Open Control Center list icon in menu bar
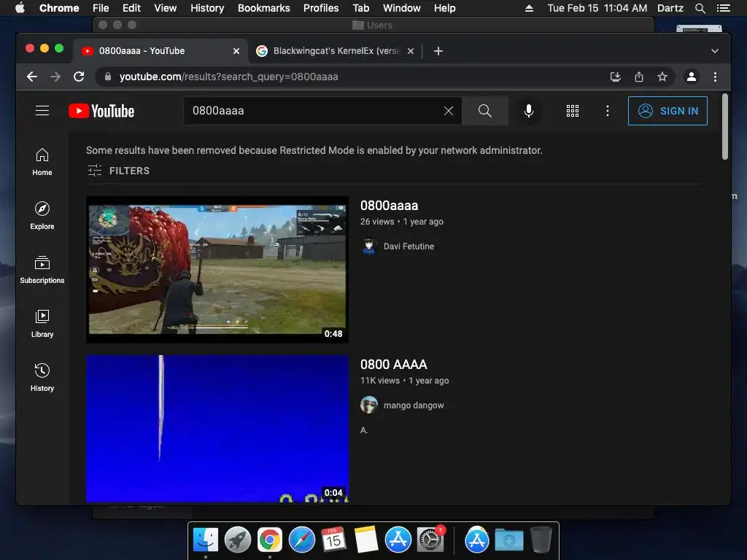This screenshot has width=747, height=560. tap(723, 8)
